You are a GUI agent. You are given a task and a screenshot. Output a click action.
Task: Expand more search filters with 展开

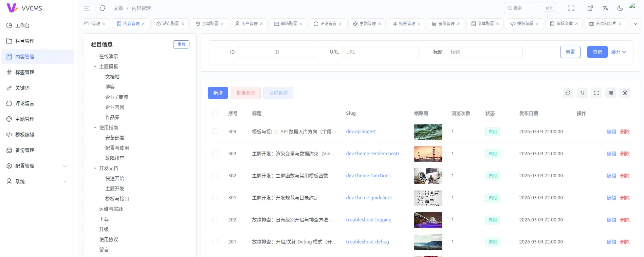(x=619, y=52)
